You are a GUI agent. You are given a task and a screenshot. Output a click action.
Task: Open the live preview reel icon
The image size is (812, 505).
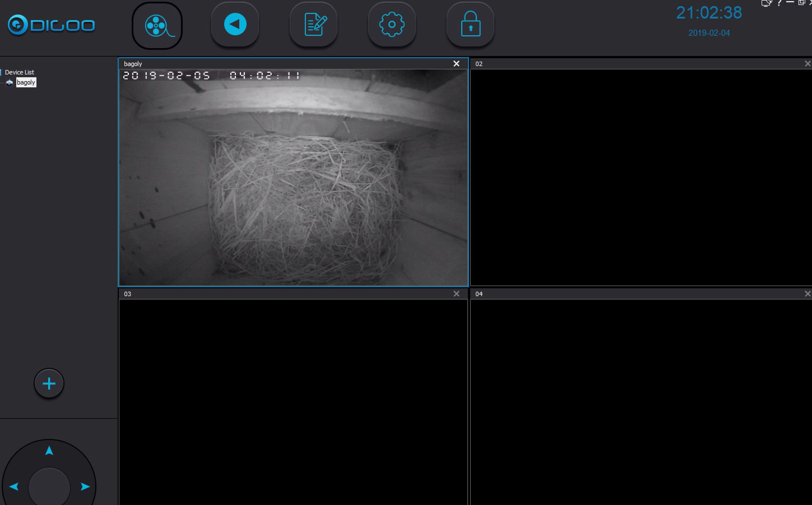tap(157, 25)
